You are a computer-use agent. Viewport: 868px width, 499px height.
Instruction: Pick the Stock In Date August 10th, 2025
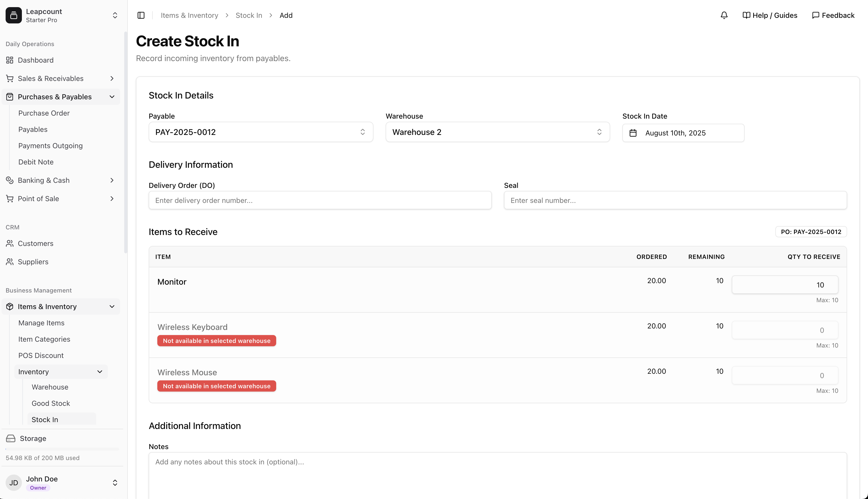coord(683,133)
